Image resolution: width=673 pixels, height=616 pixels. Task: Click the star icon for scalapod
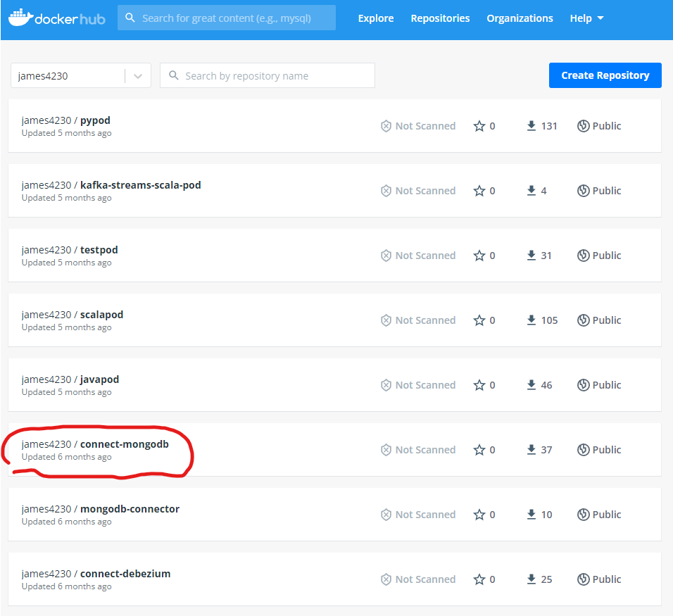click(479, 320)
